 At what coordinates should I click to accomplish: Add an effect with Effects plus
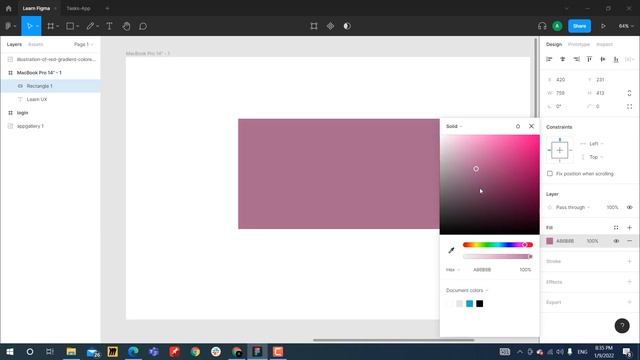point(629,282)
